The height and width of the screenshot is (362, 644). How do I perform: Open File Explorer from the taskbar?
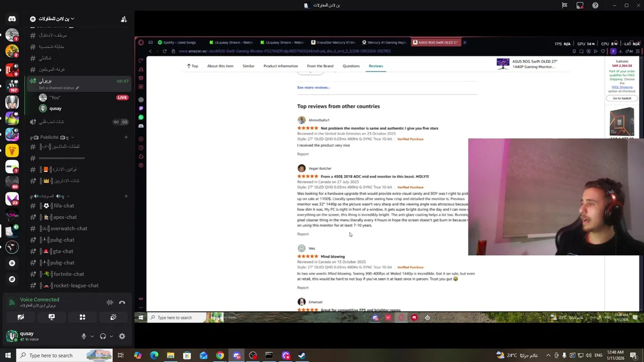[171, 355]
